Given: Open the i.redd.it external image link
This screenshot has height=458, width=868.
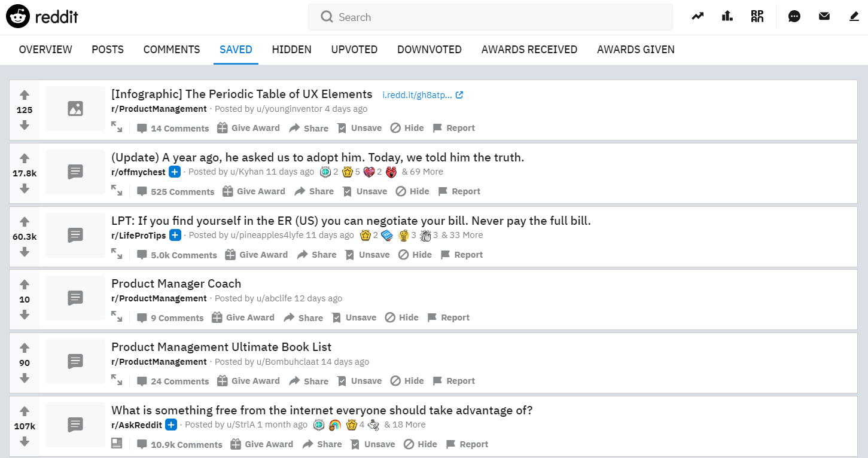Looking at the screenshot, I should [x=422, y=95].
